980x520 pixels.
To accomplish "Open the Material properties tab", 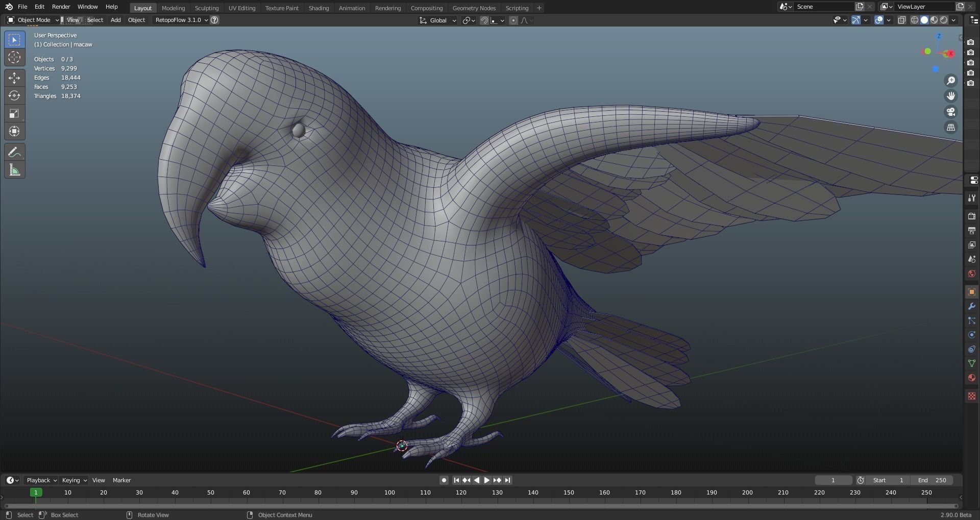I will coord(972,378).
